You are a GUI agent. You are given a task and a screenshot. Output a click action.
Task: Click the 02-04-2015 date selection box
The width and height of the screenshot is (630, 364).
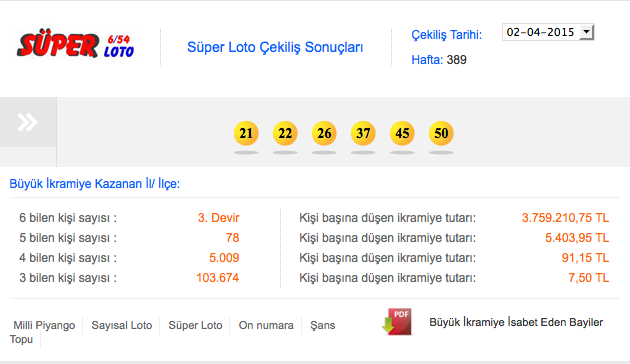548,32
